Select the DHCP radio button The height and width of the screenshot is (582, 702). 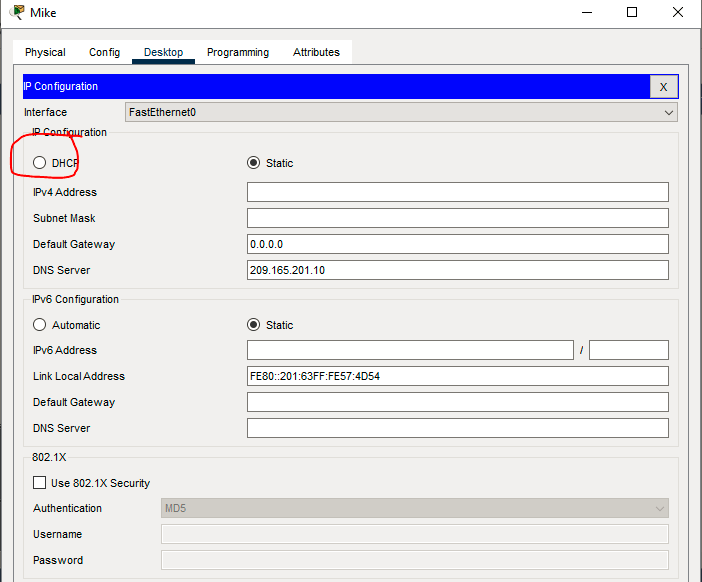point(40,163)
